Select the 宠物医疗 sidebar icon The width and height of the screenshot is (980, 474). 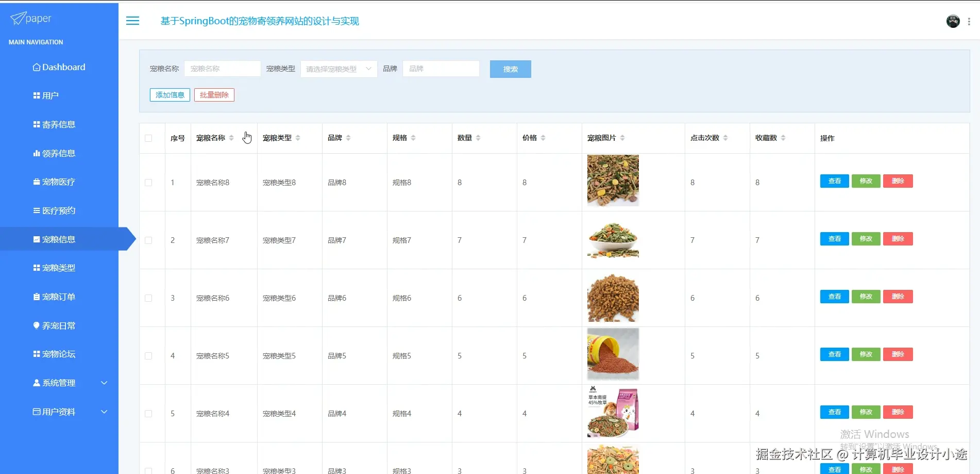point(36,182)
